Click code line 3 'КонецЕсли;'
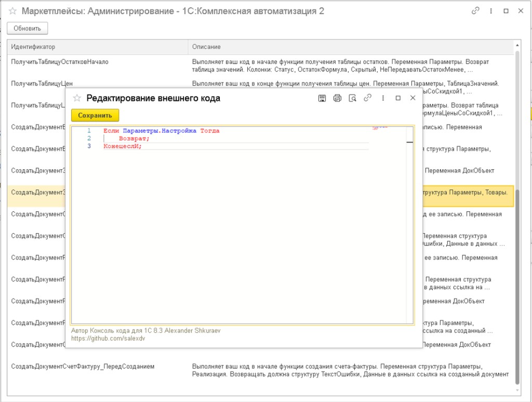532x402 pixels. click(123, 146)
